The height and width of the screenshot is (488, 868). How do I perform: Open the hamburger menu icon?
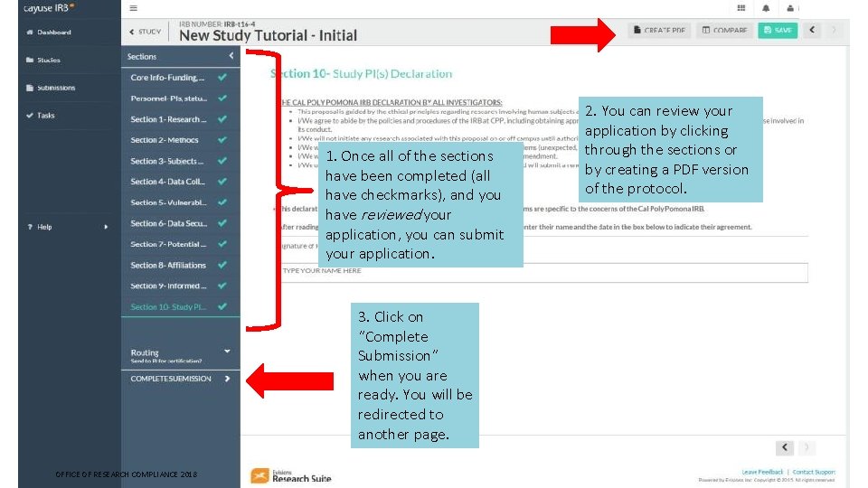(x=134, y=8)
